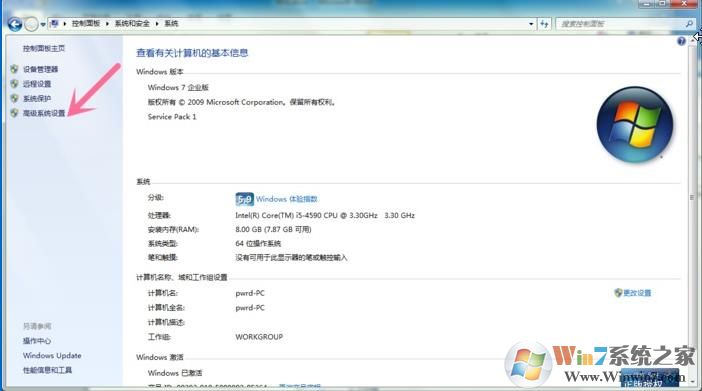Click the shield icon beside 高级系统设置
This screenshot has width=702, height=391.
point(14,113)
